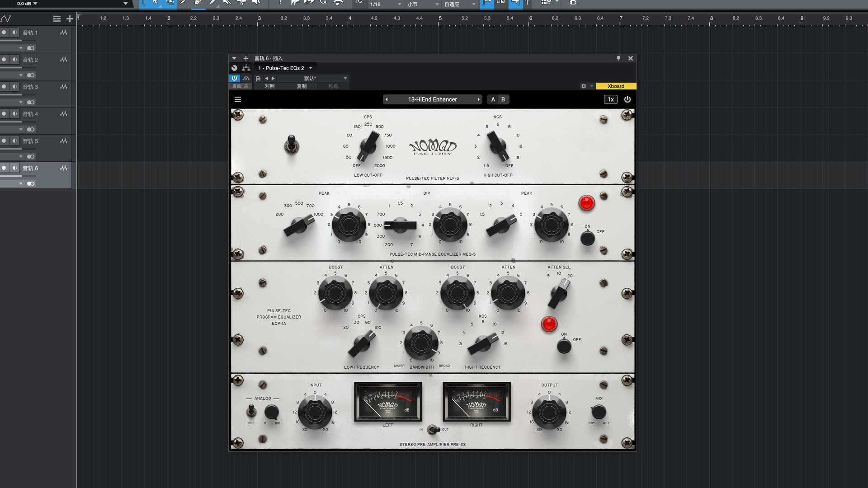
Task: Expand the 音轨 2 input dropdown arrow
Action: 20,75
